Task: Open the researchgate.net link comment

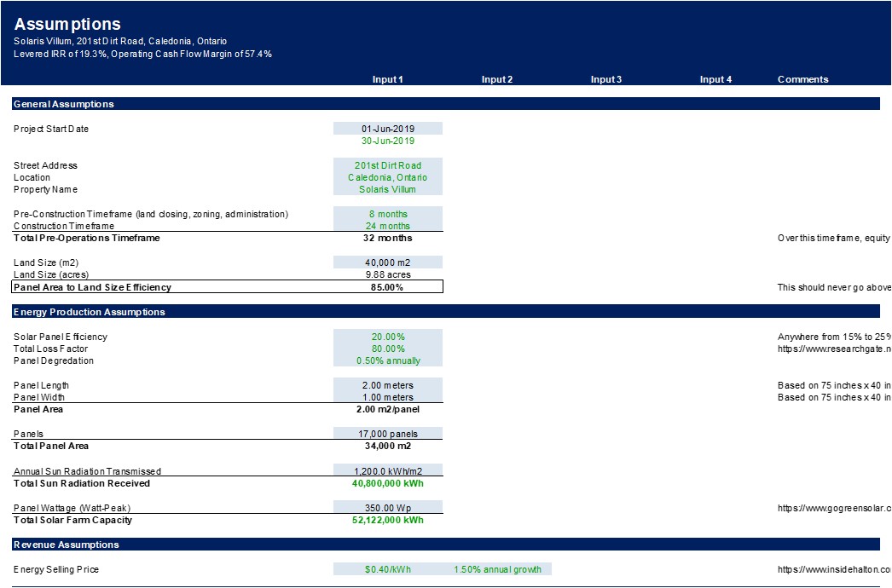Action: pos(834,349)
